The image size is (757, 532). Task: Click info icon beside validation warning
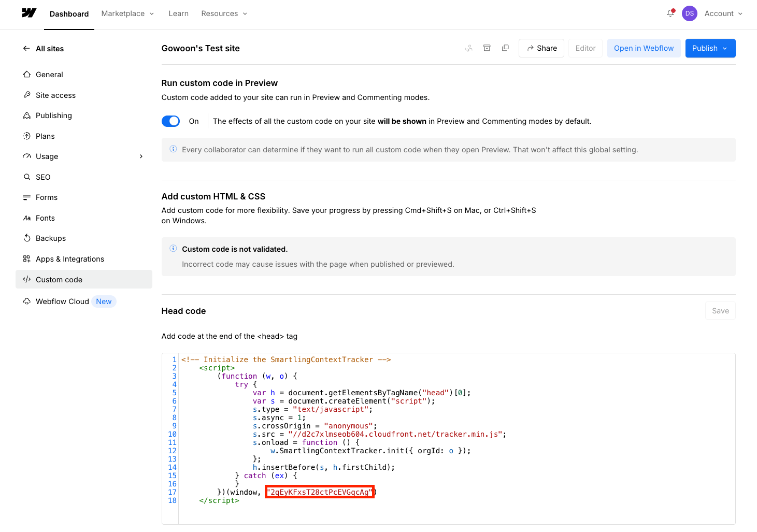click(x=174, y=249)
